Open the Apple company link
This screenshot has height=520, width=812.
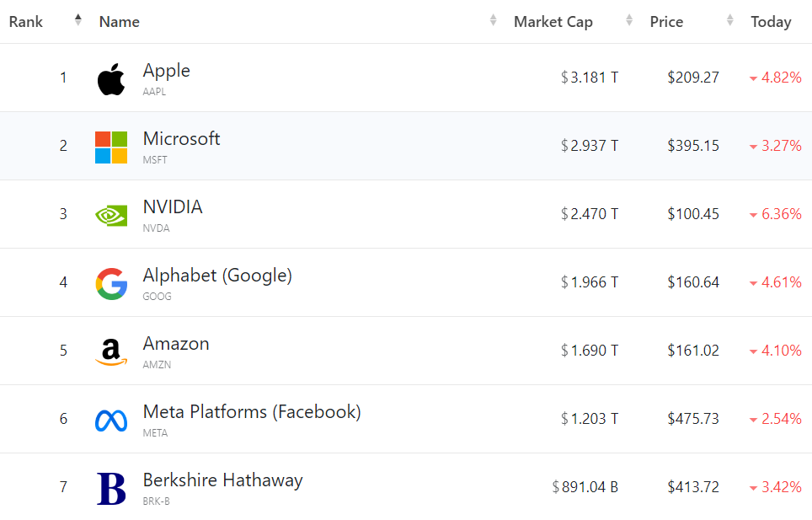[x=166, y=71]
